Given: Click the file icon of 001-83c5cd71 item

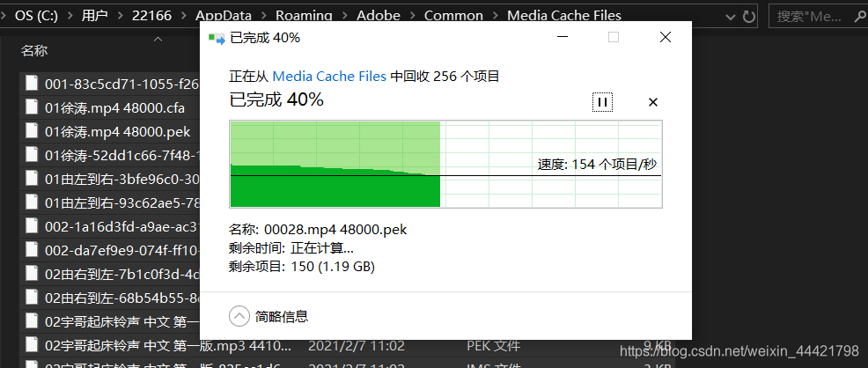Looking at the screenshot, I should pyautogui.click(x=32, y=84).
